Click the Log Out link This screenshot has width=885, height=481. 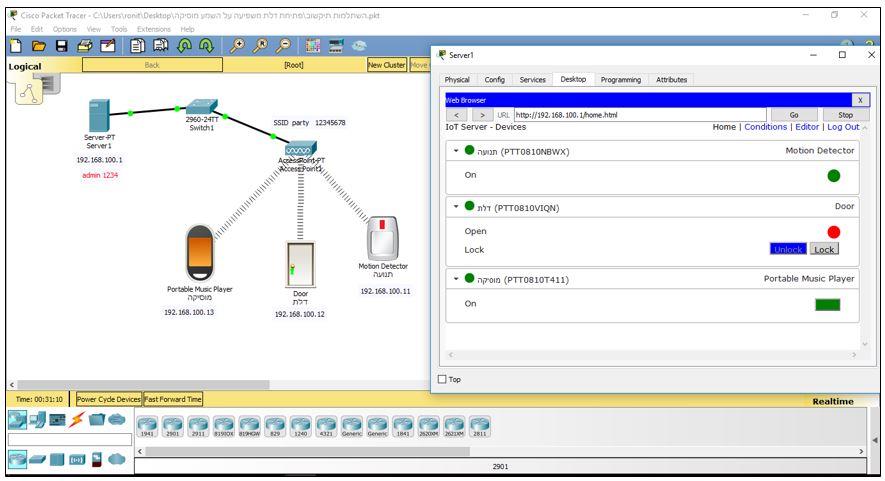point(843,127)
